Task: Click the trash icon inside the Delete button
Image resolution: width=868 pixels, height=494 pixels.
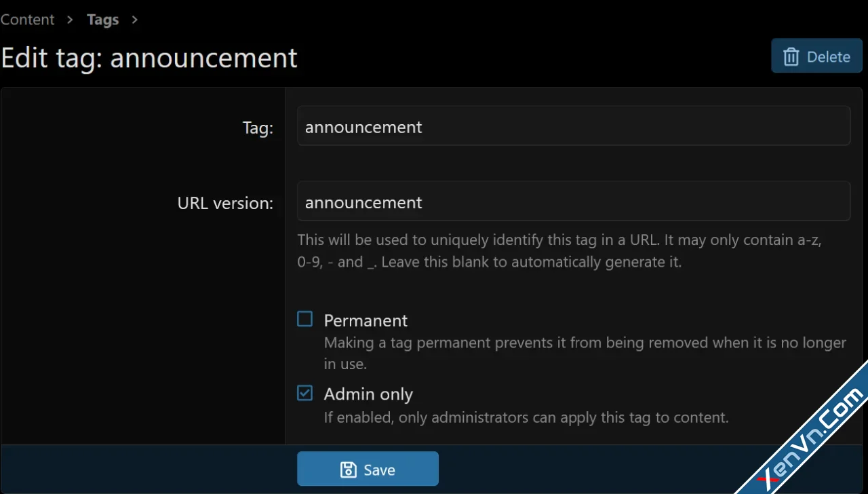Action: pyautogui.click(x=791, y=57)
